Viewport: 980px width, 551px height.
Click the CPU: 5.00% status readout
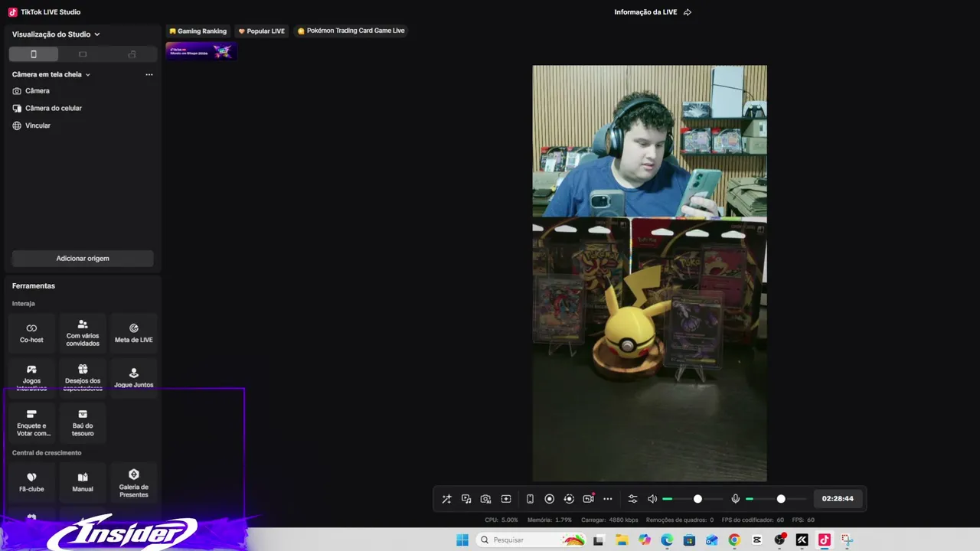point(501,520)
